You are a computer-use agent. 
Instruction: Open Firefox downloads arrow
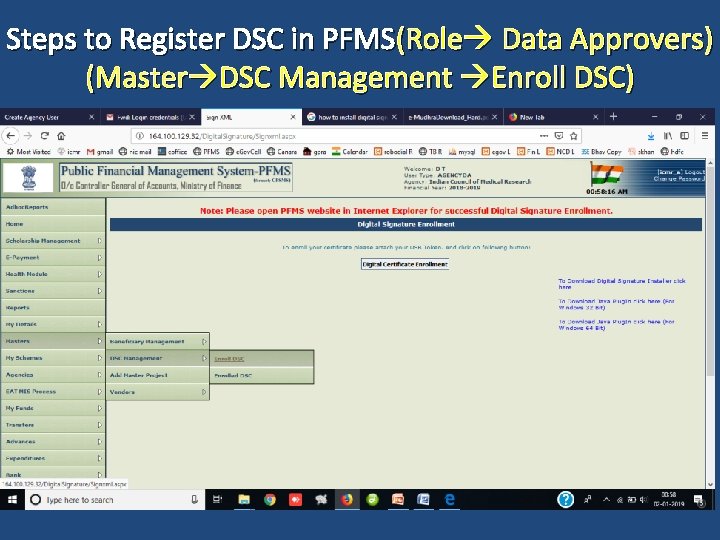click(651, 136)
